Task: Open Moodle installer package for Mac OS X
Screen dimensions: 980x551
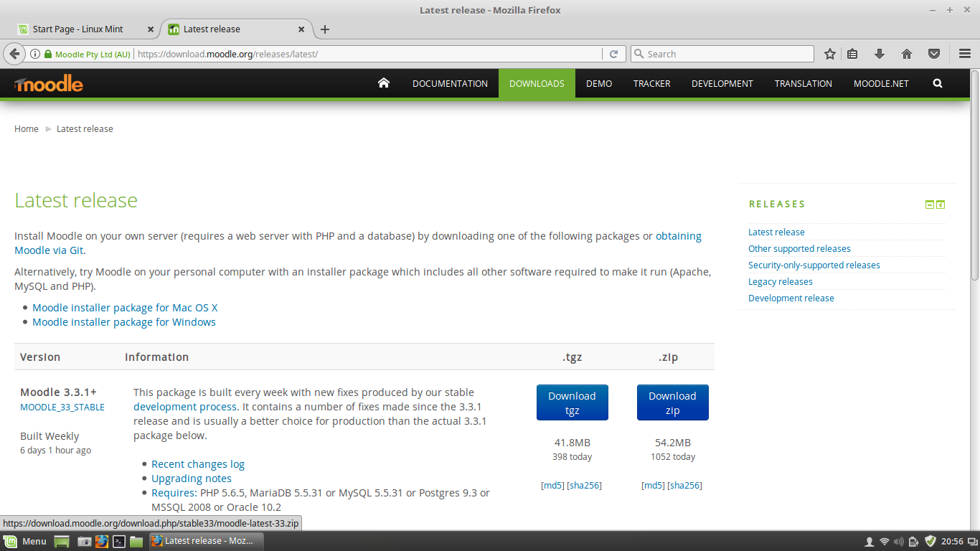Action: point(125,308)
